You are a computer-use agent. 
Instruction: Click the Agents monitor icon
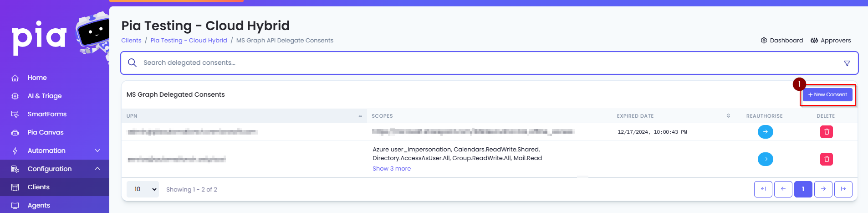[15, 206]
